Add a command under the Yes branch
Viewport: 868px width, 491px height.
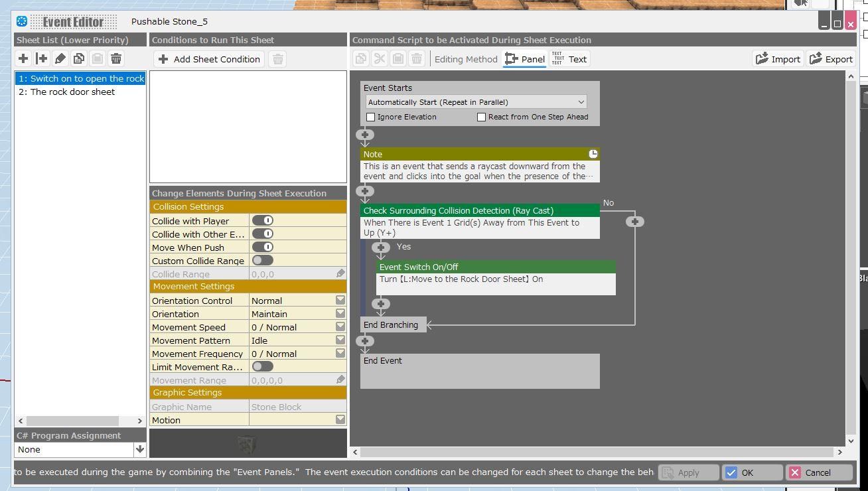pyautogui.click(x=381, y=247)
